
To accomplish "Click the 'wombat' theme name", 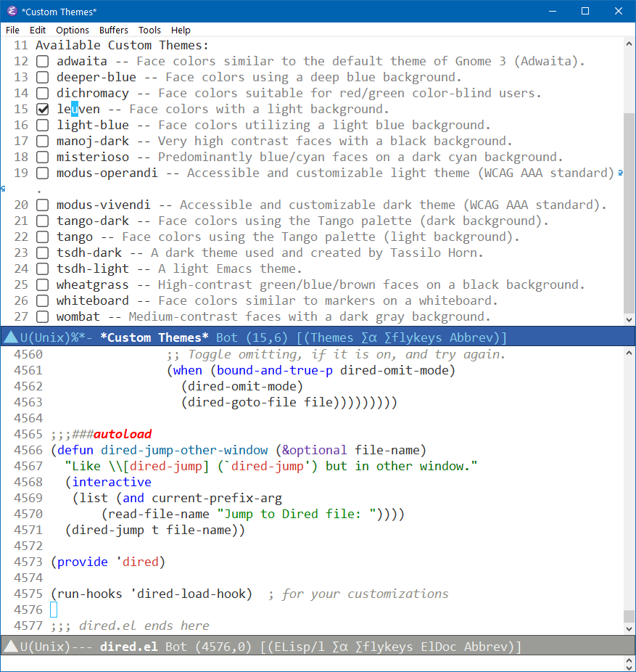I will coord(78,316).
